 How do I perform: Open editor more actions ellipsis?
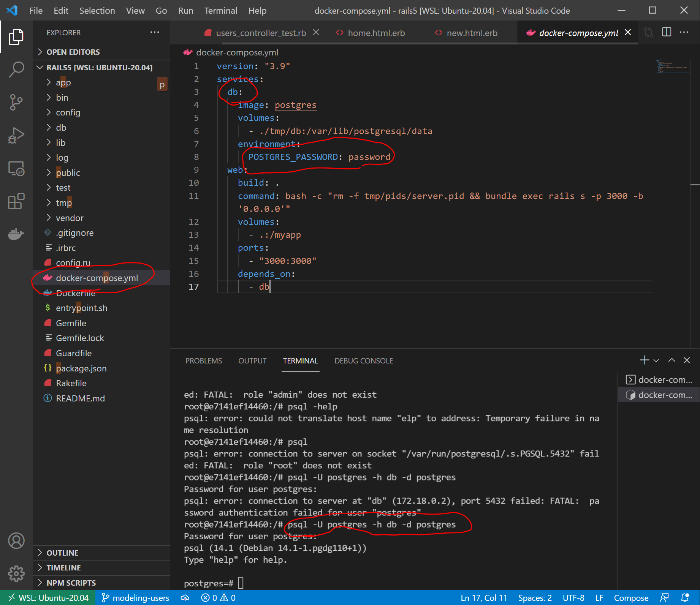pyautogui.click(x=684, y=33)
